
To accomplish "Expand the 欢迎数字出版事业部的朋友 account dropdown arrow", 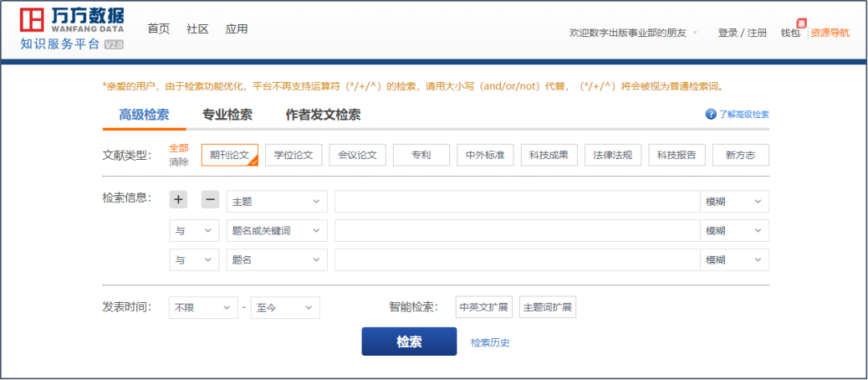I will click(x=695, y=33).
